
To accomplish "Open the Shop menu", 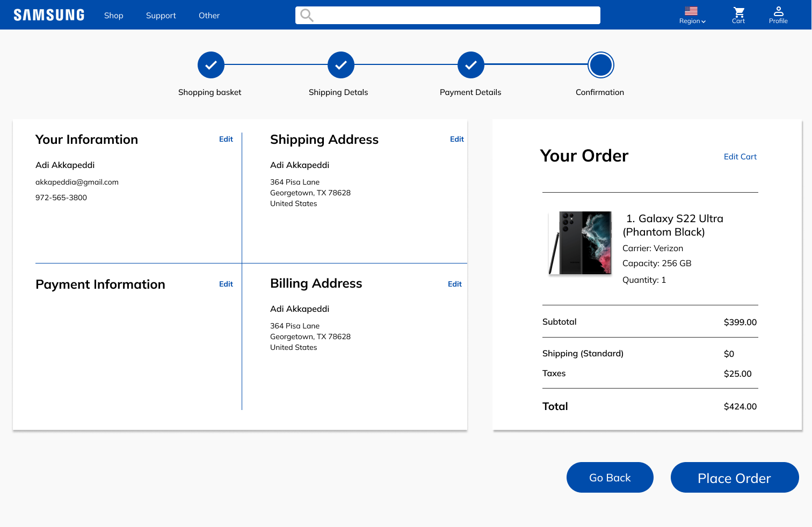I will tap(114, 16).
